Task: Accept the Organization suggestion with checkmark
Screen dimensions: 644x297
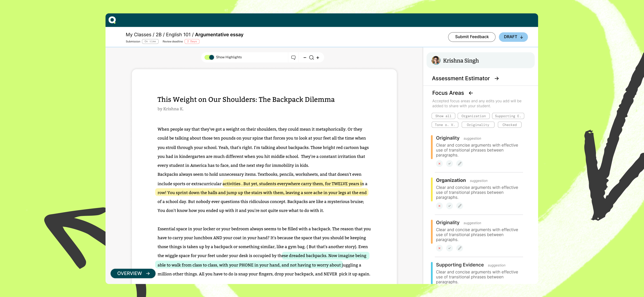Action: tap(449, 206)
